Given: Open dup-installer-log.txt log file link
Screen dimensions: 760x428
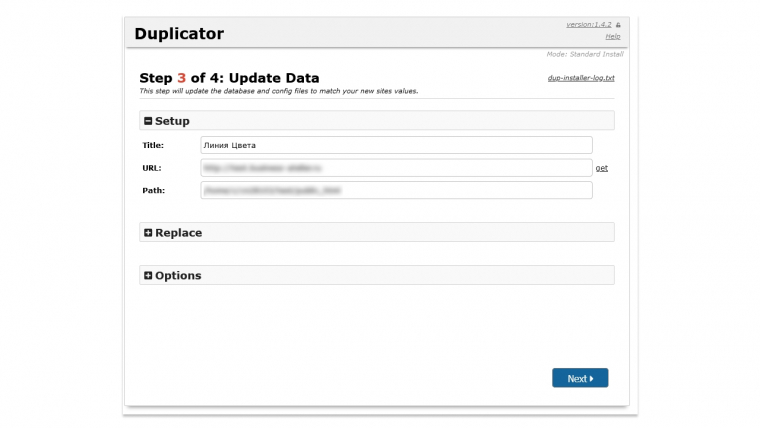Looking at the screenshot, I should (581, 78).
